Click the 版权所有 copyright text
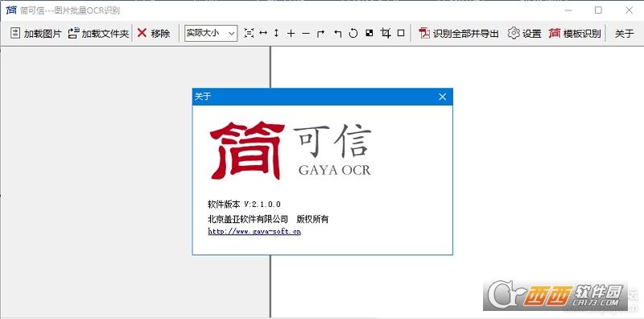 point(312,219)
